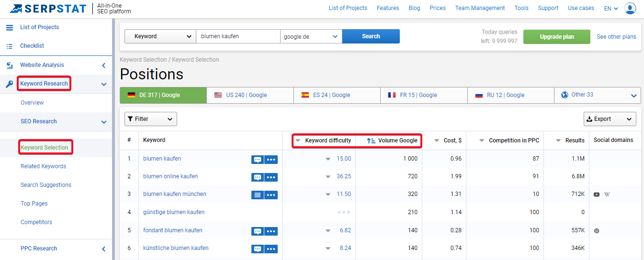This screenshot has width=644, height=260.
Task: Click the List of Projects hamburger icon in sidebar
Action: point(10,27)
